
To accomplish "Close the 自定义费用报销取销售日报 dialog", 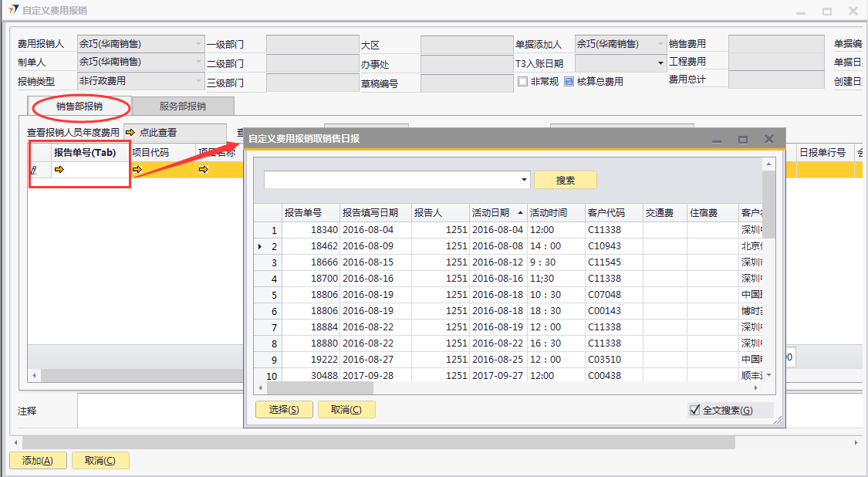I will pyautogui.click(x=768, y=139).
